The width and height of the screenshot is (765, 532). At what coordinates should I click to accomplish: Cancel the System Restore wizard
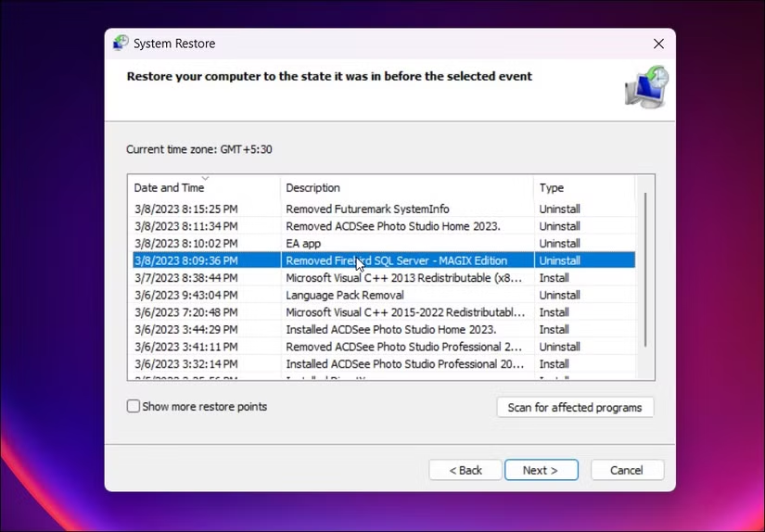point(627,470)
